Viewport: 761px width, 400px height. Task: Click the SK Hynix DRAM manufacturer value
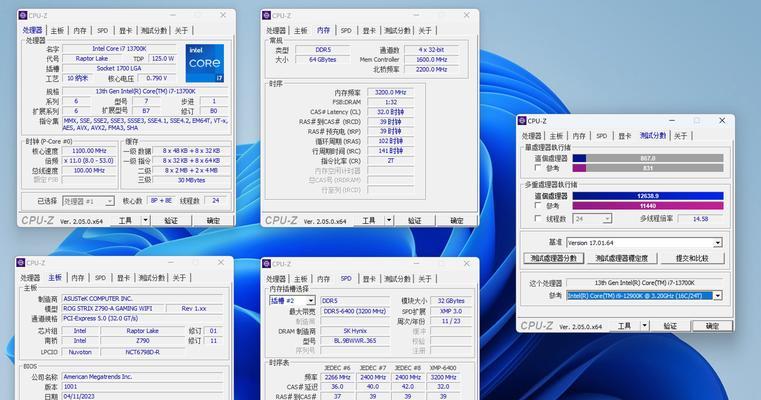point(355,331)
